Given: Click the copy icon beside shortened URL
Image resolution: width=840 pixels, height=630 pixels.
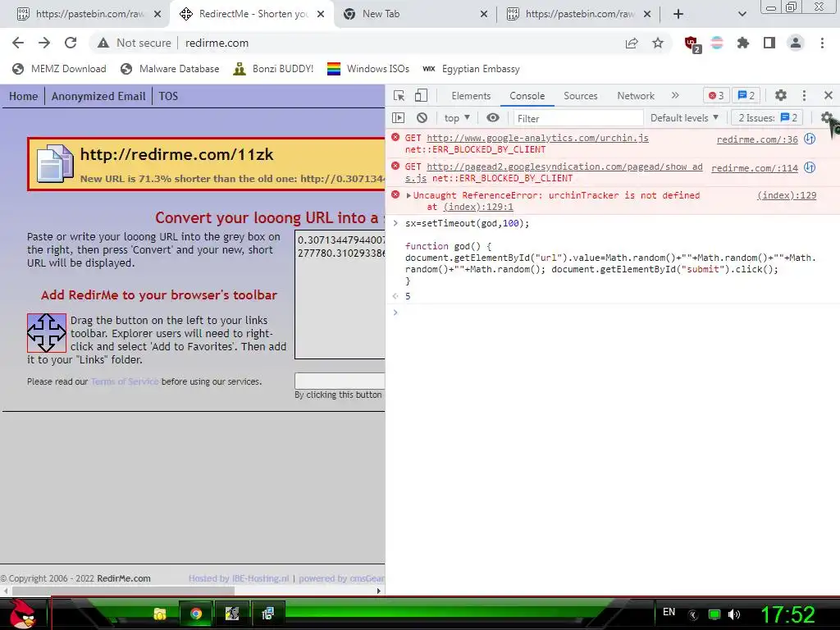Looking at the screenshot, I should [55, 163].
